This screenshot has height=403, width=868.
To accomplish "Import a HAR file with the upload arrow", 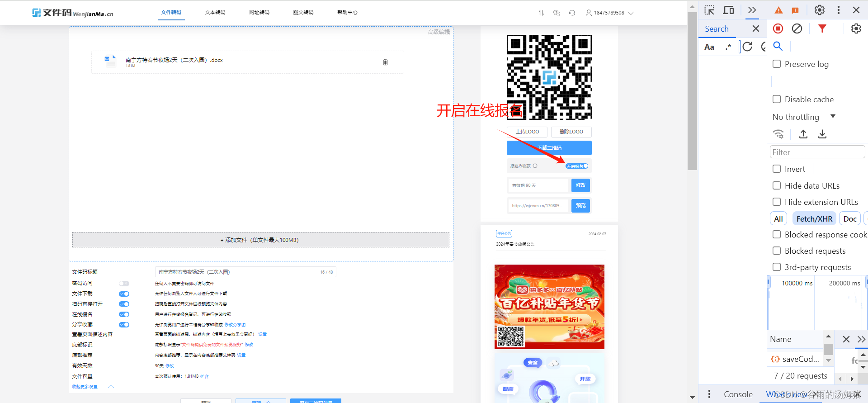I will click(x=803, y=134).
